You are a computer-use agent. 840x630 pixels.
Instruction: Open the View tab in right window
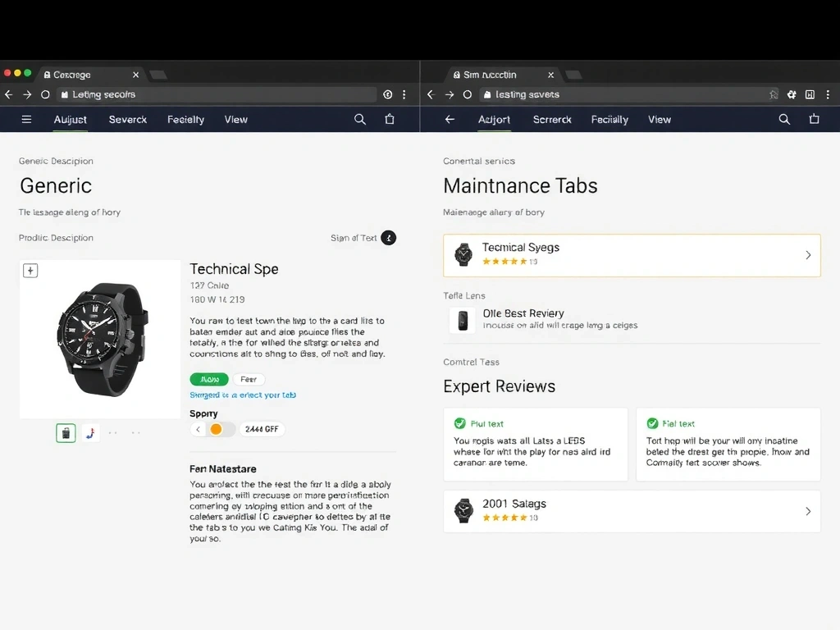660,120
